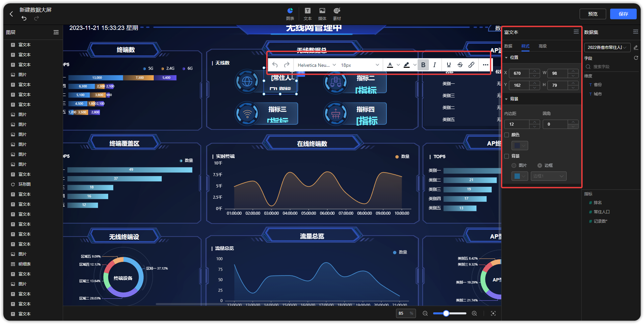This screenshot has height=324, width=644.
Task: Toggle italic formatting
Action: click(435, 65)
